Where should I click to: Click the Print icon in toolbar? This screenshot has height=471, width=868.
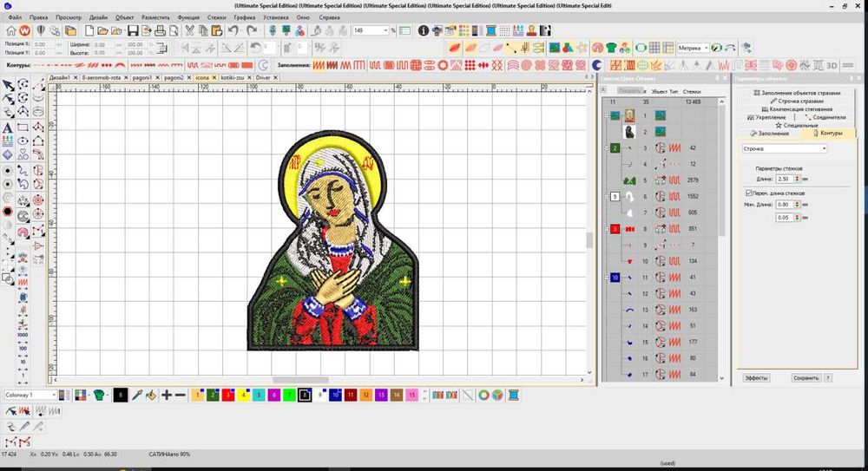160,30
